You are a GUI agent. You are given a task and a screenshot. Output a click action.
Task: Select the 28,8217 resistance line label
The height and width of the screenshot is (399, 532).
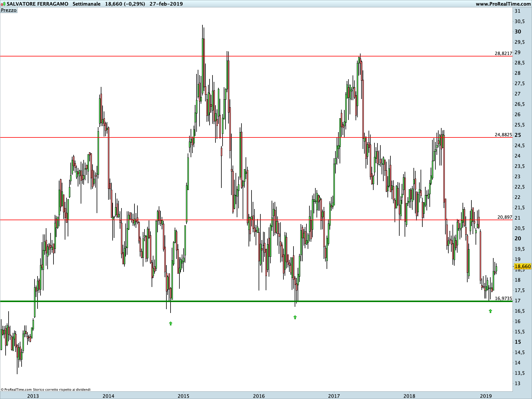[503, 53]
